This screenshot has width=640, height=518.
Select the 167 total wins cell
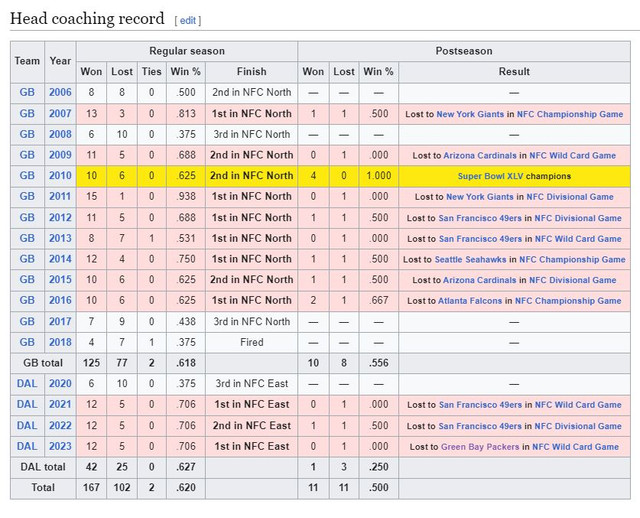click(x=91, y=488)
